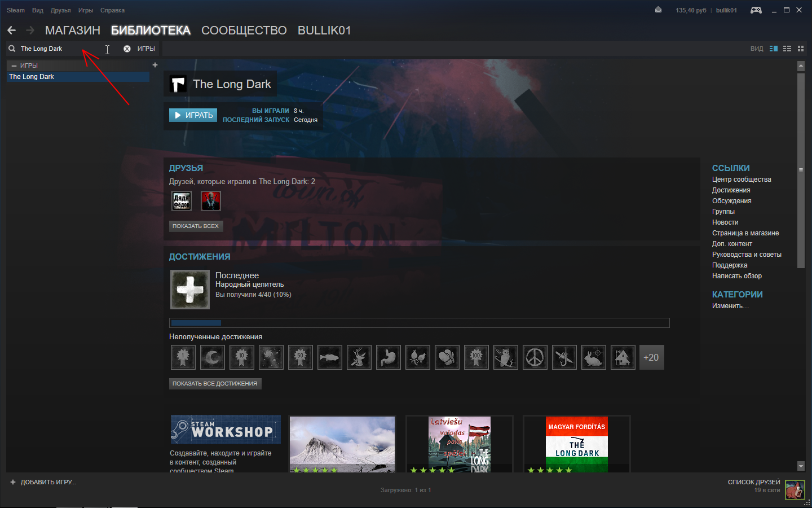812x508 pixels.
Task: Open the mittens locked achievement
Action: coord(447,357)
